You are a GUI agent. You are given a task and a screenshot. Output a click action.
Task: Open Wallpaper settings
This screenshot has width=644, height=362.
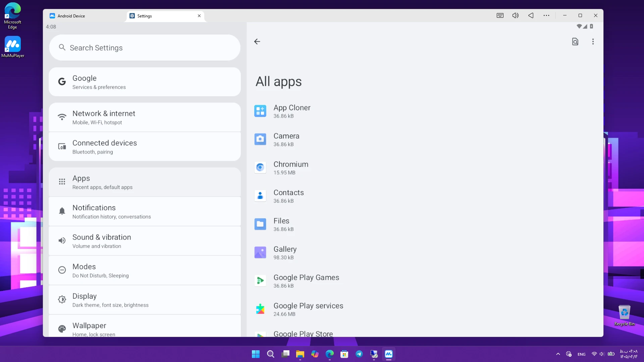(x=145, y=326)
